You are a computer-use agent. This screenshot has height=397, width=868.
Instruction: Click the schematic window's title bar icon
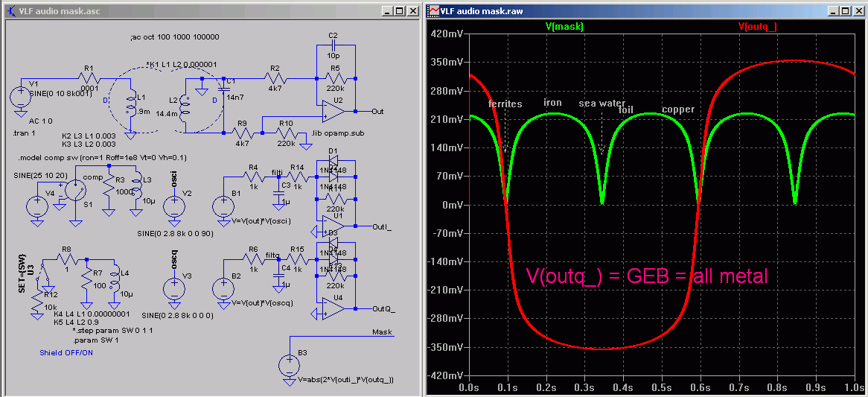click(10, 10)
